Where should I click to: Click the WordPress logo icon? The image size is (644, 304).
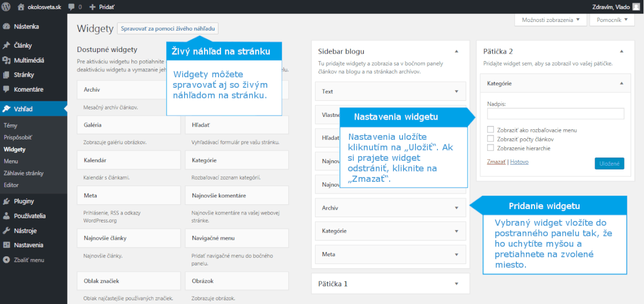click(x=6, y=7)
